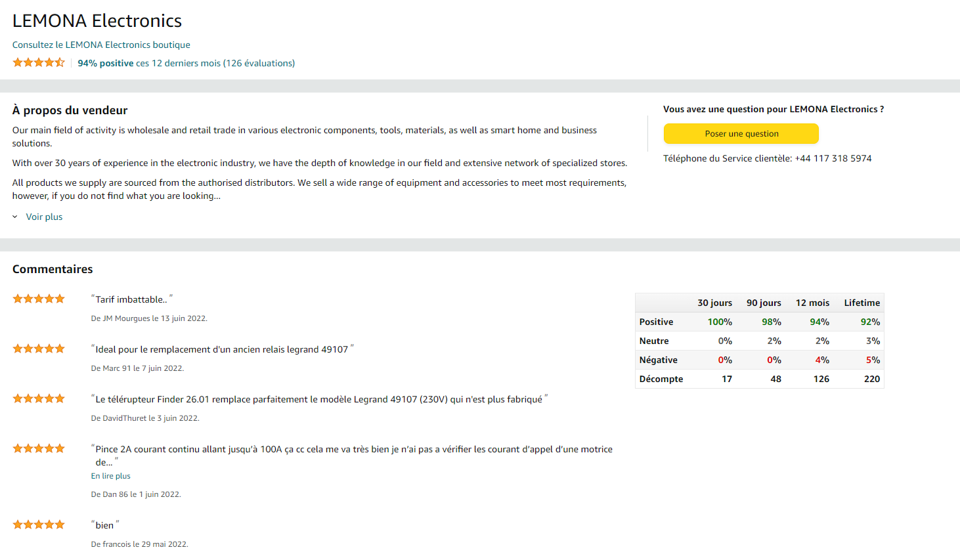Viewport: 960px width, 560px height.
Task: Click the Pince 2A courant continu review text
Action: pyautogui.click(x=352, y=456)
